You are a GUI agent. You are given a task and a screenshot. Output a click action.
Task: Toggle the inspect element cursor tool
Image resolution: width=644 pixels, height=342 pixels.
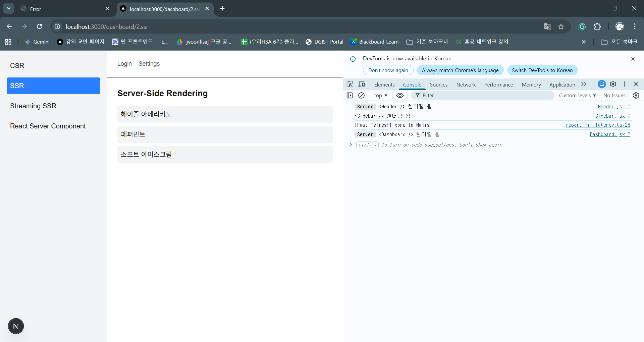(350, 84)
